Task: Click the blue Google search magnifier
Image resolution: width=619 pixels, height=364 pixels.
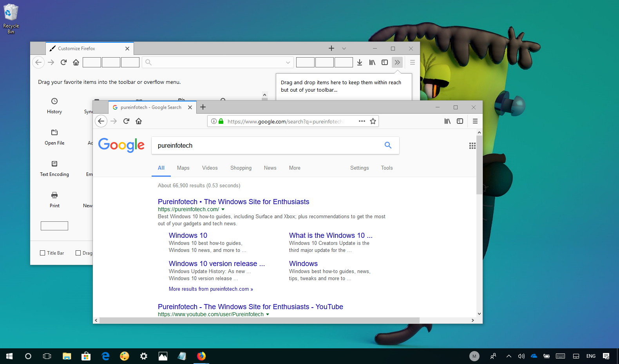Action: pyautogui.click(x=388, y=145)
